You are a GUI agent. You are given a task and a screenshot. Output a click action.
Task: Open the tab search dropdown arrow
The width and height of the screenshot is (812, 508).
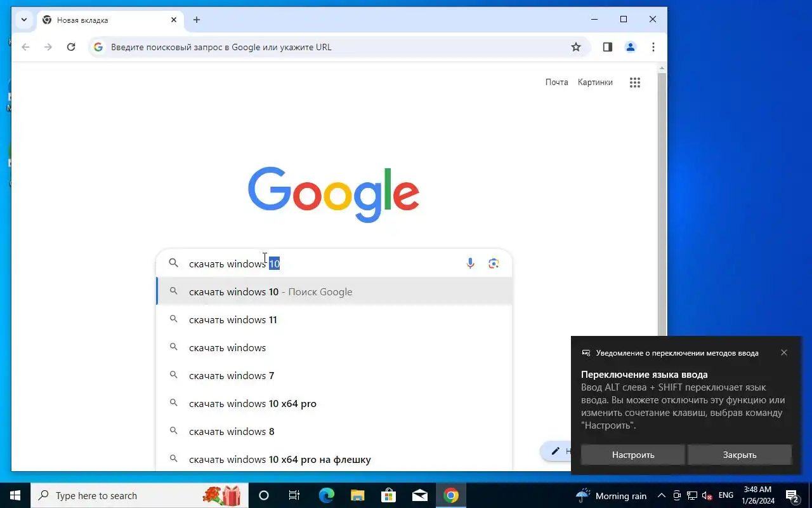pyautogui.click(x=23, y=20)
